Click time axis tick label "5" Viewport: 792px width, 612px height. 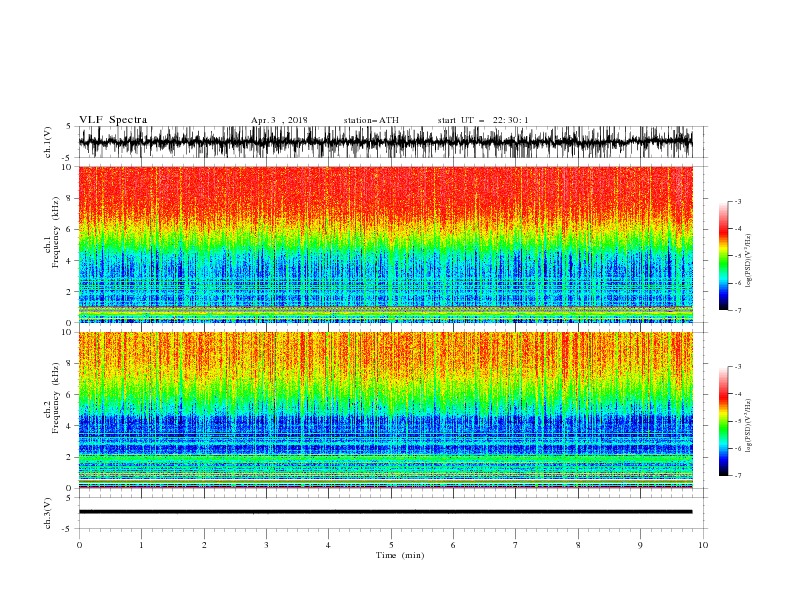[x=391, y=545]
